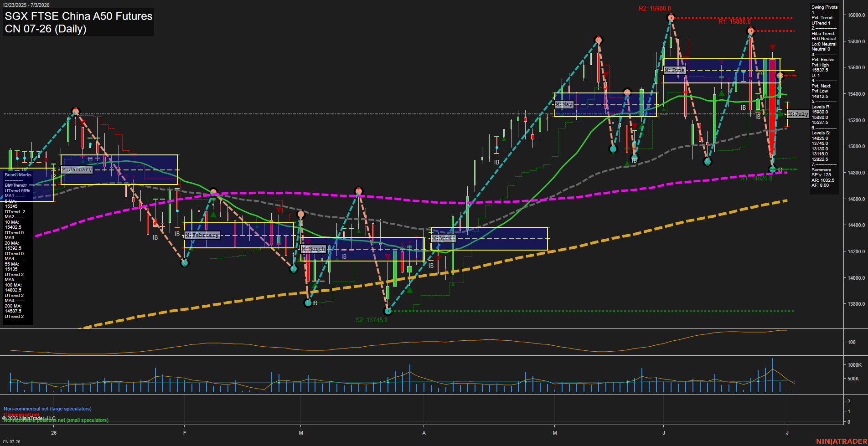Click the SGX FTSE China A50 Futures chart title
Viewport: 868px width, 446px height.
click(x=78, y=16)
